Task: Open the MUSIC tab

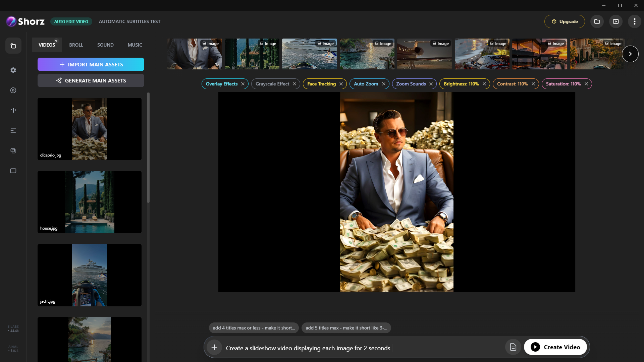Action: [135, 45]
